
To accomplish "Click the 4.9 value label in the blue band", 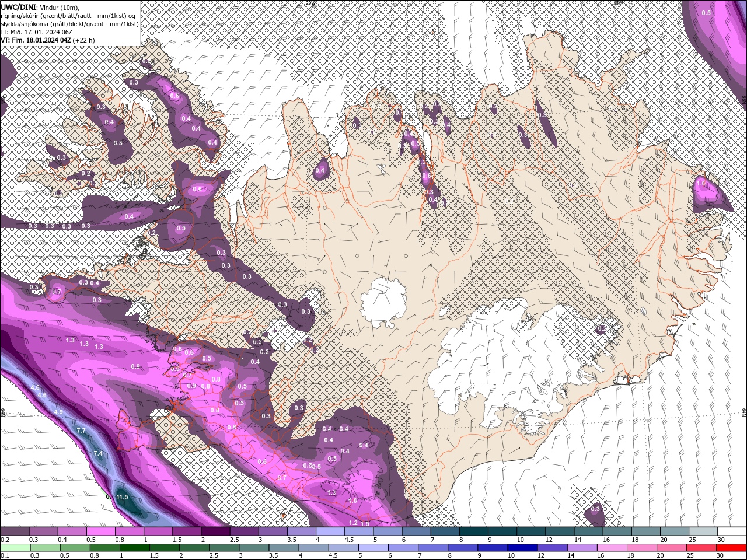I will pos(58,412).
